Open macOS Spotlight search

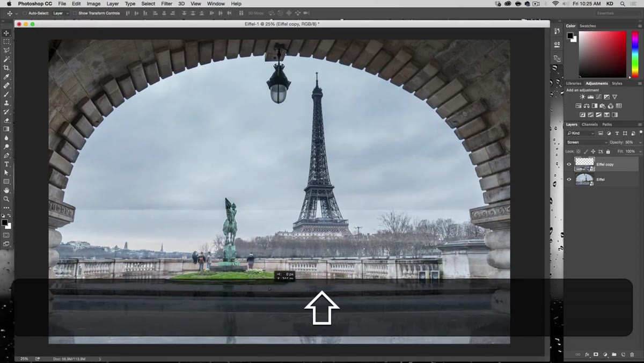point(623,4)
